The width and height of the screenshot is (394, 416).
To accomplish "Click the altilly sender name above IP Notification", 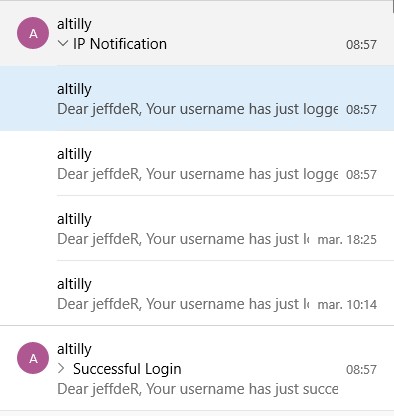I will click(x=74, y=24).
